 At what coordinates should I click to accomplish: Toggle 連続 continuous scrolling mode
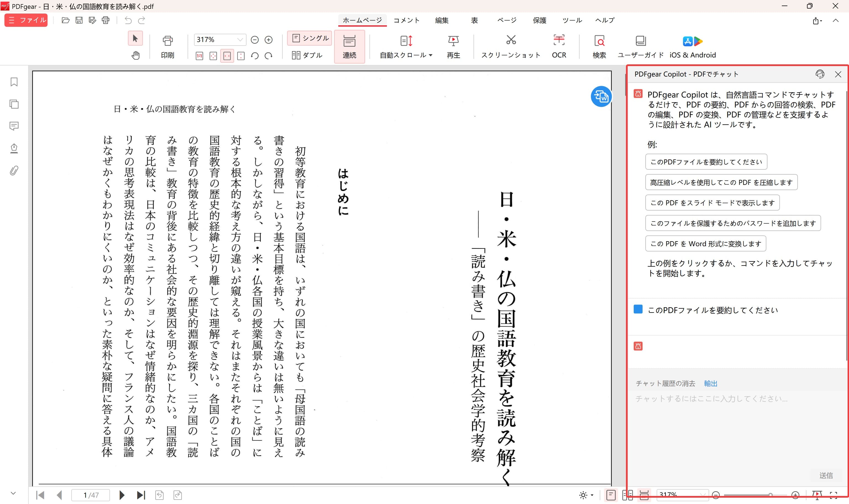click(349, 46)
